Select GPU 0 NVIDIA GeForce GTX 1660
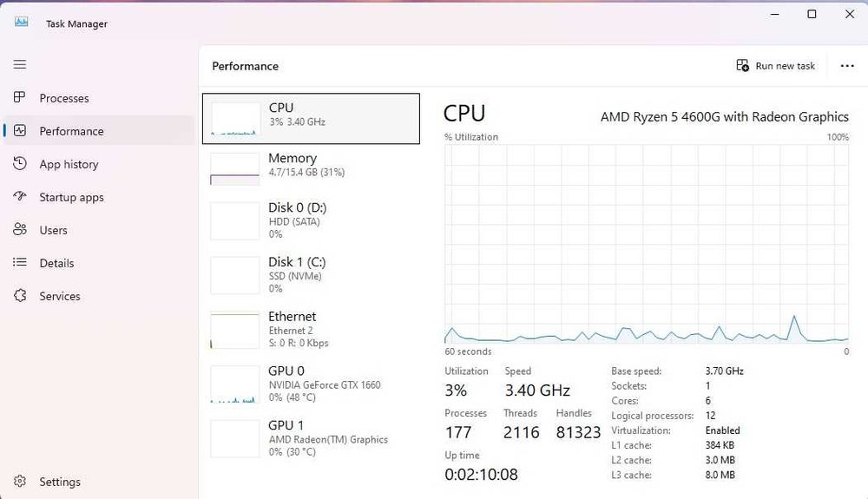868x499 pixels. tap(311, 384)
